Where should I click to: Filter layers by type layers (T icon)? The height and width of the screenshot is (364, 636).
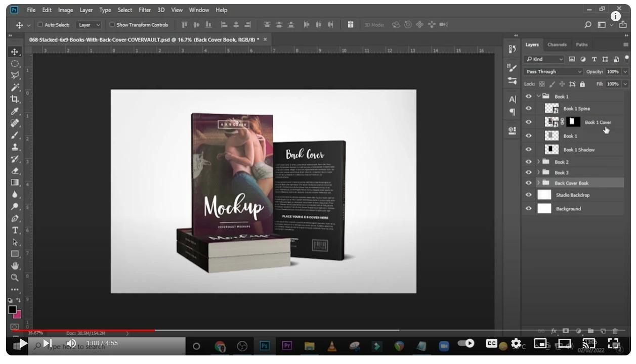594,59
